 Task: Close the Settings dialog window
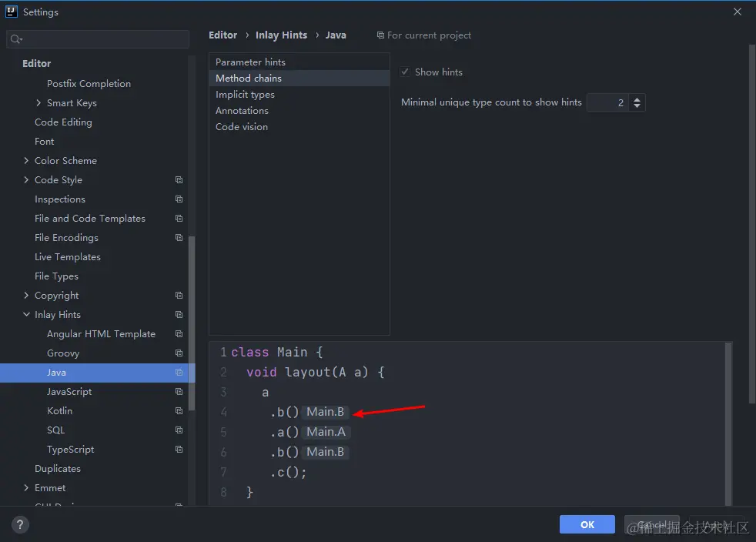tap(738, 12)
